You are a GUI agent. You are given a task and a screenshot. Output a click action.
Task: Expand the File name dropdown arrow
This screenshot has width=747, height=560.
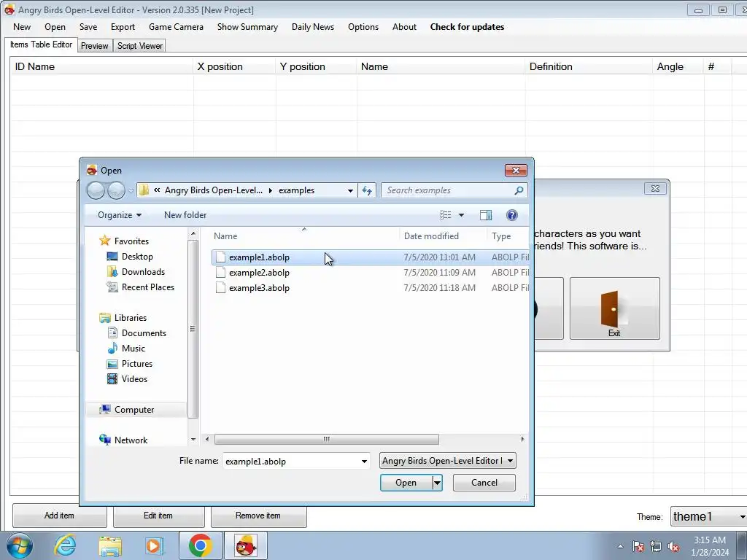[364, 462]
